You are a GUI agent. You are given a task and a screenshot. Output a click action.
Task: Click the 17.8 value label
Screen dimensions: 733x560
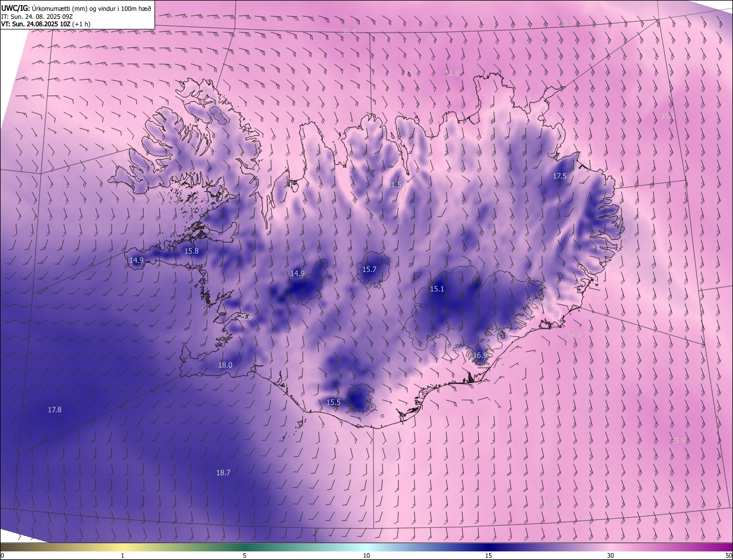54,409
